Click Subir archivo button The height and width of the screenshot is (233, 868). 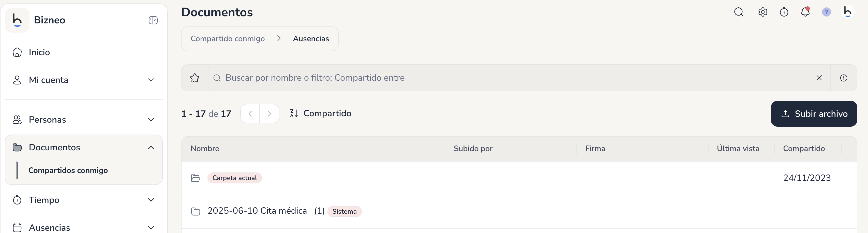(x=814, y=114)
